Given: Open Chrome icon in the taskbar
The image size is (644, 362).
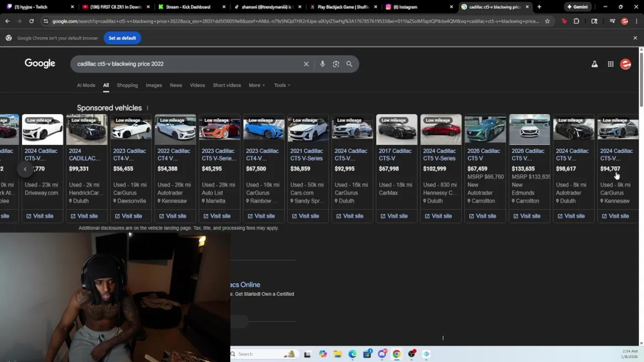Looking at the screenshot, I should [x=396, y=354].
